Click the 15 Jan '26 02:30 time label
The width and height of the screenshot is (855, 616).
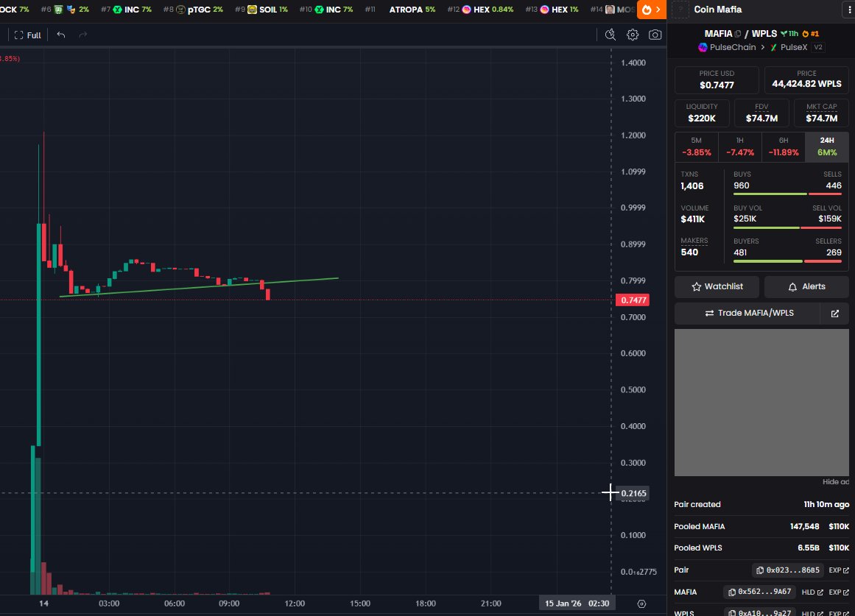click(577, 603)
